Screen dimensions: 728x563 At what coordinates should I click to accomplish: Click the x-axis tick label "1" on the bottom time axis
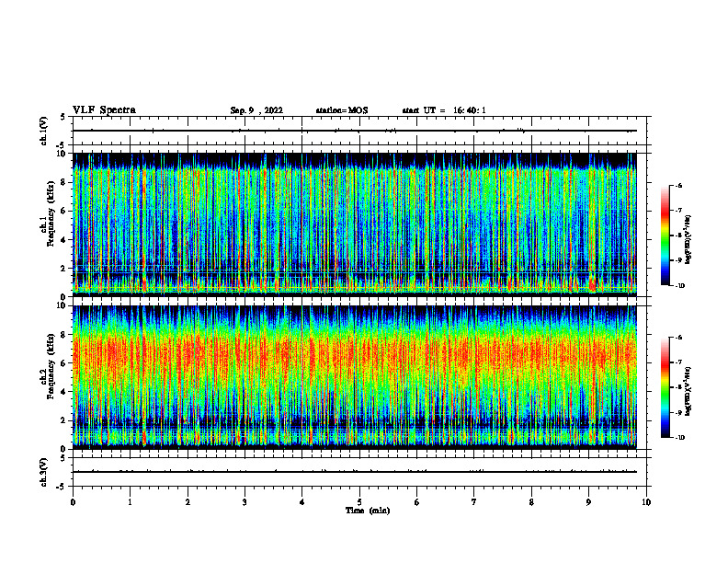click(130, 502)
